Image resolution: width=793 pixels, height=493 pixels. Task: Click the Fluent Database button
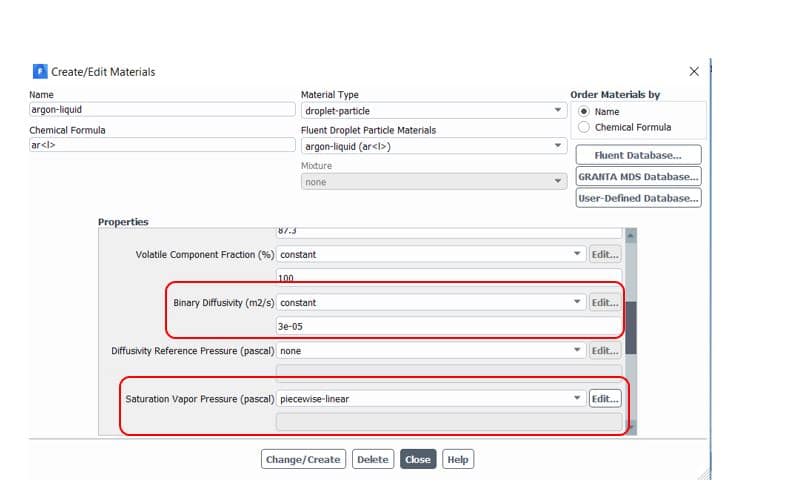click(x=638, y=155)
